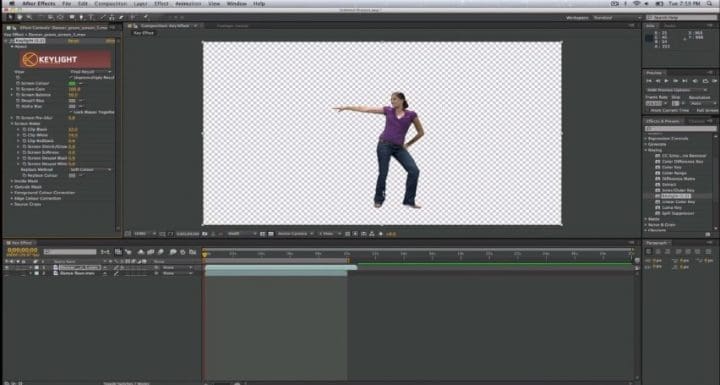Toggle From Current Time checkbox in Preview
This screenshot has width=720, height=385.
point(648,110)
